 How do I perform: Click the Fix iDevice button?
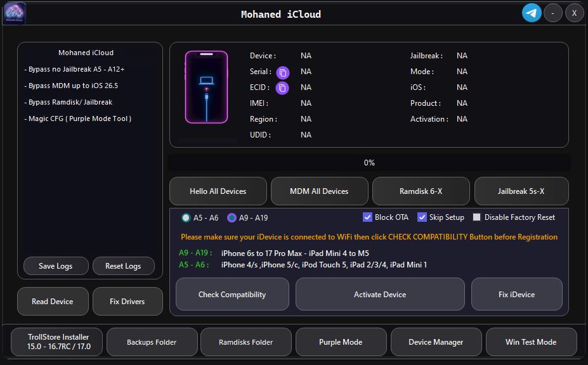(517, 295)
